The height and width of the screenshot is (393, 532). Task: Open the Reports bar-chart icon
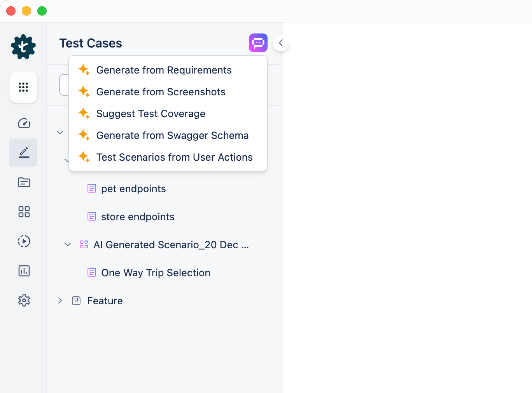tap(24, 271)
